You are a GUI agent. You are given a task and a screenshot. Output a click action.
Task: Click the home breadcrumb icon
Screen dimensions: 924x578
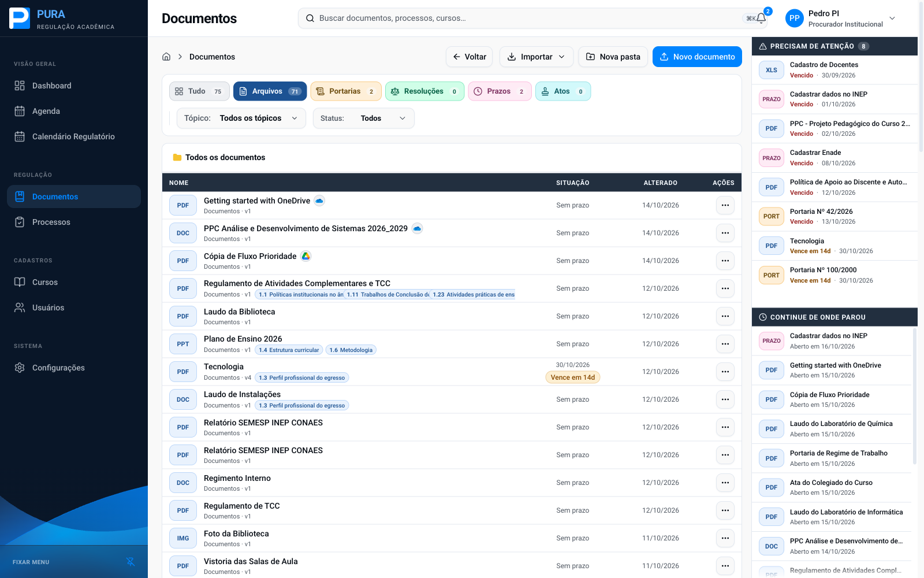[166, 57]
